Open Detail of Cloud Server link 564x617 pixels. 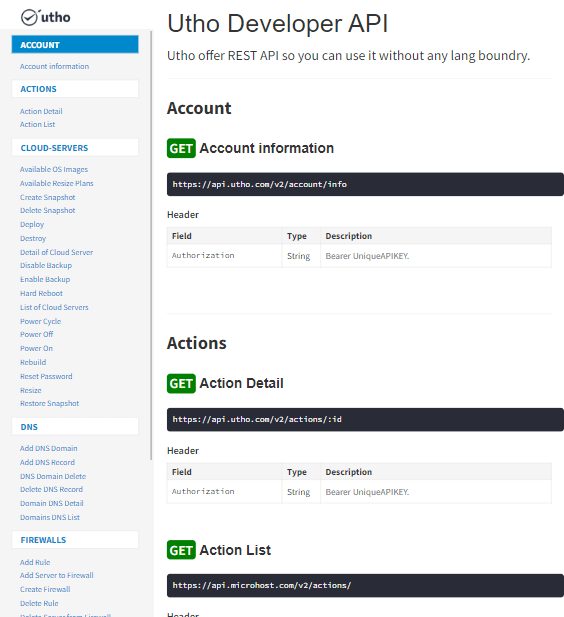pos(56,252)
